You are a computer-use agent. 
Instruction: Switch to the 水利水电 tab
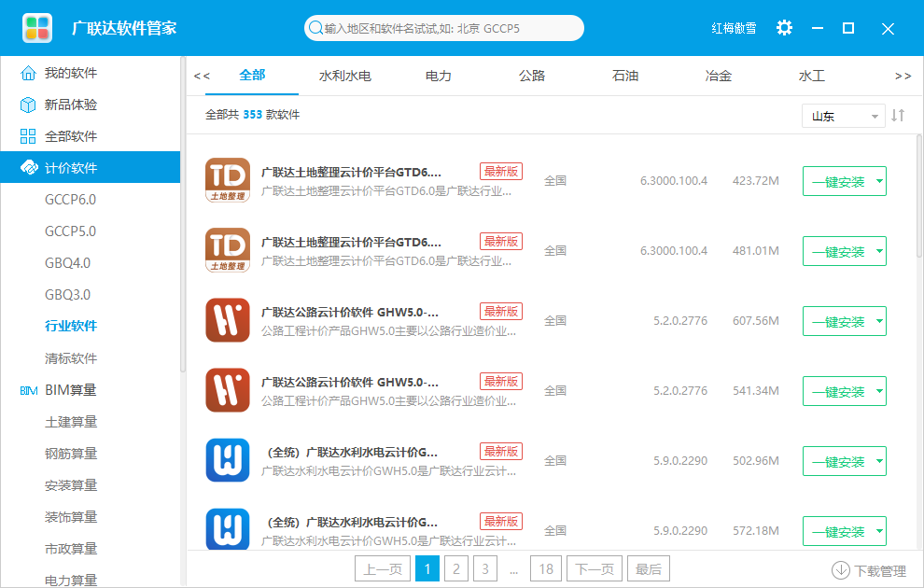point(345,76)
